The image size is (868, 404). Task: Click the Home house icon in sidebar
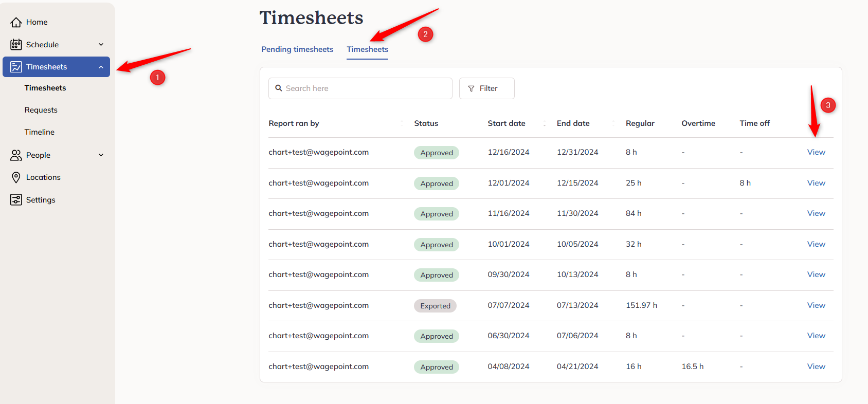[x=16, y=22]
